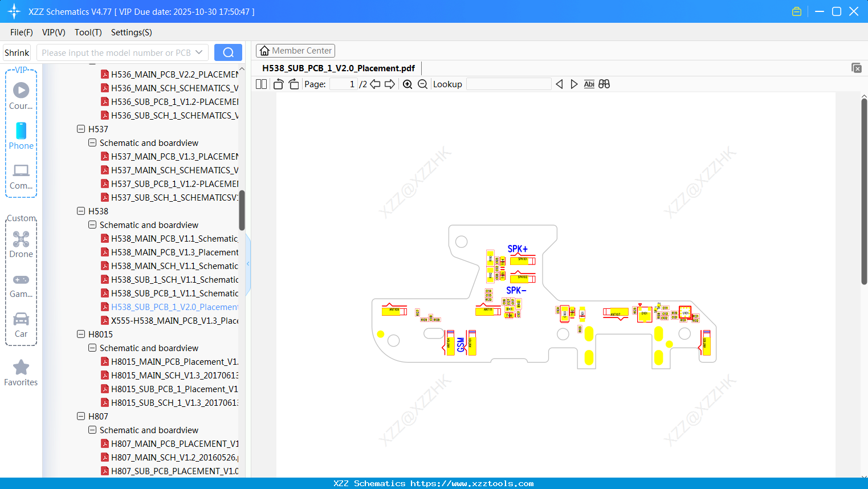Collapse the H538 tree node
The width and height of the screenshot is (868, 489).
81,211
